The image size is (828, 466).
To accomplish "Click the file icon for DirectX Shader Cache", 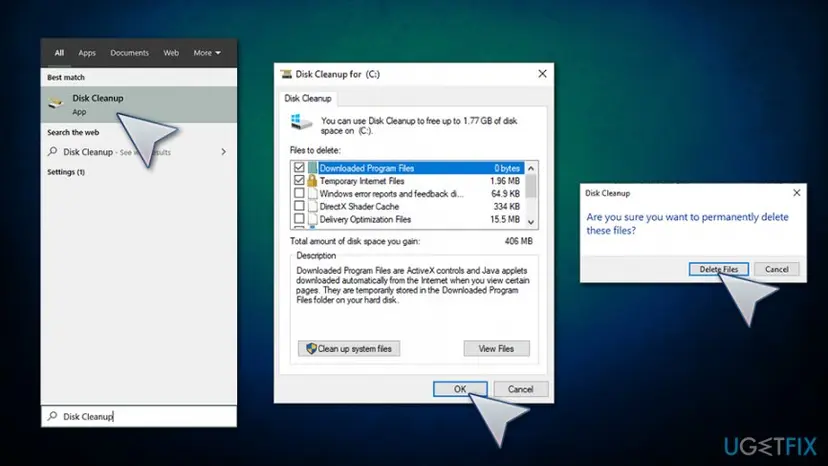I will 313,206.
